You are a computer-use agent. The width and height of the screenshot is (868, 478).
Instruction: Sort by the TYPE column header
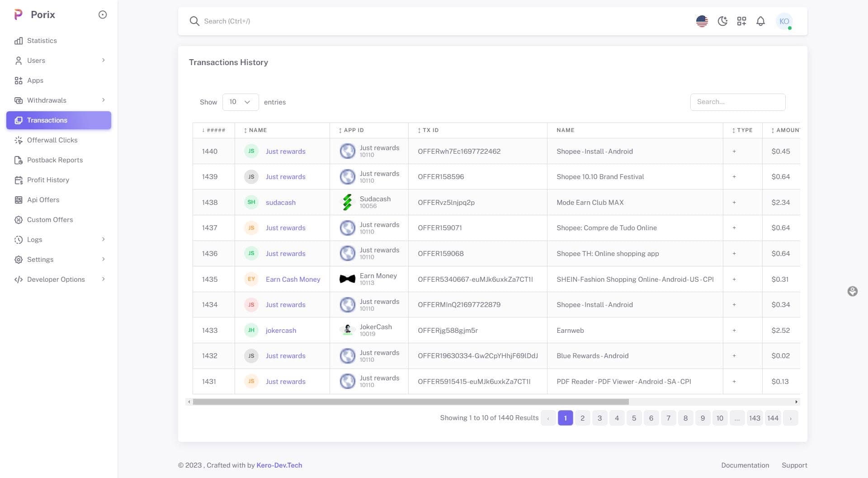tap(742, 130)
